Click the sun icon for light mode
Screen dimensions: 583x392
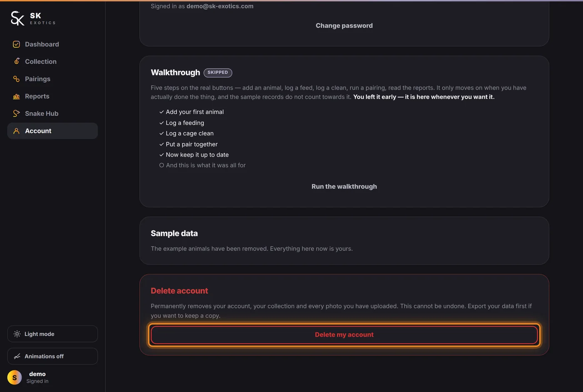17,334
